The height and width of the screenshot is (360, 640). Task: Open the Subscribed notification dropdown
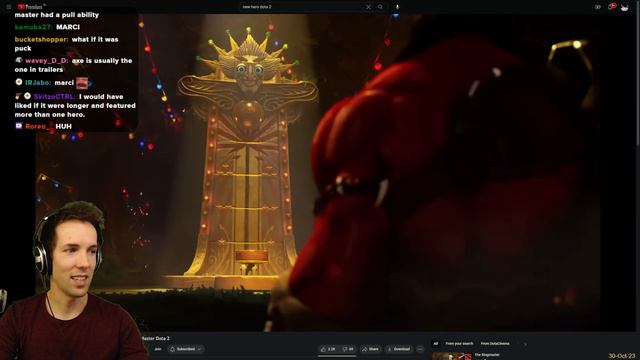coord(186,349)
